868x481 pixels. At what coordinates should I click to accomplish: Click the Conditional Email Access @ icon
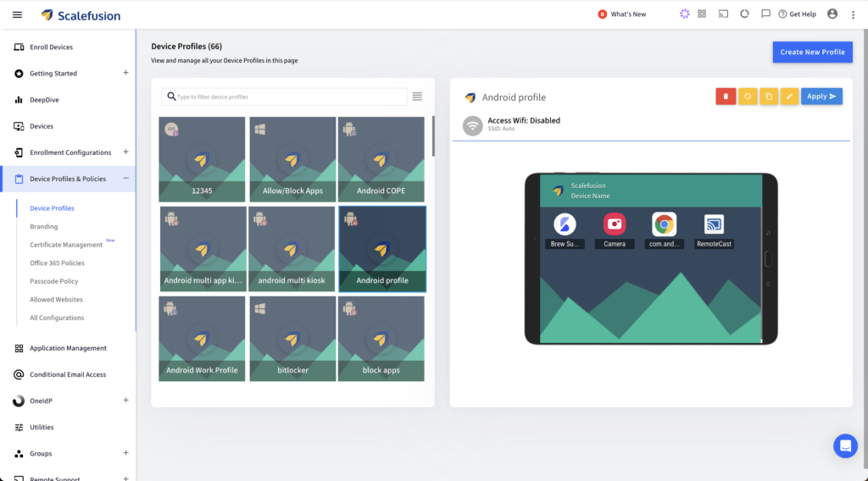pos(19,375)
